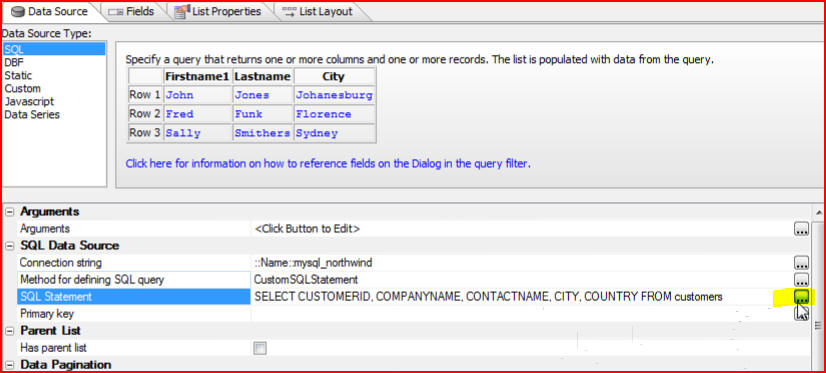The height and width of the screenshot is (373, 826).
Task: Open link about referencing Dialog fields in the query filter
Action: point(328,164)
